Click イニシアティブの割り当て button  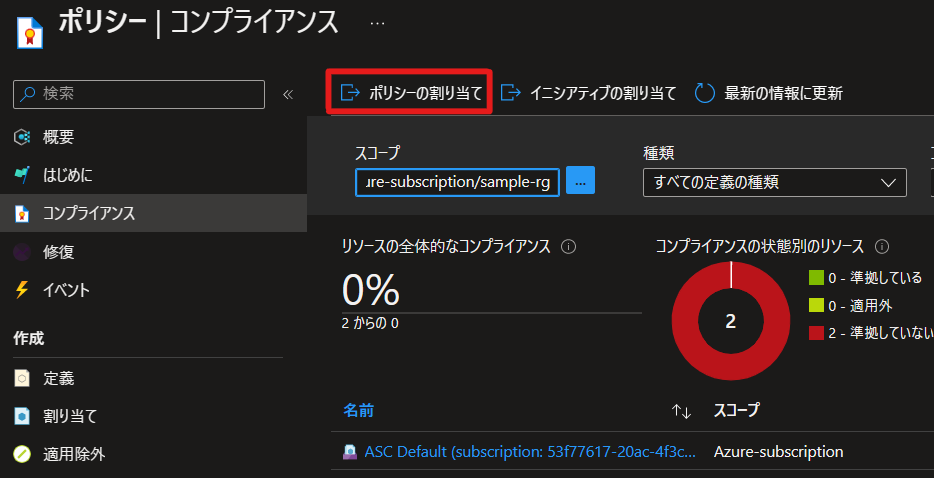589,93
